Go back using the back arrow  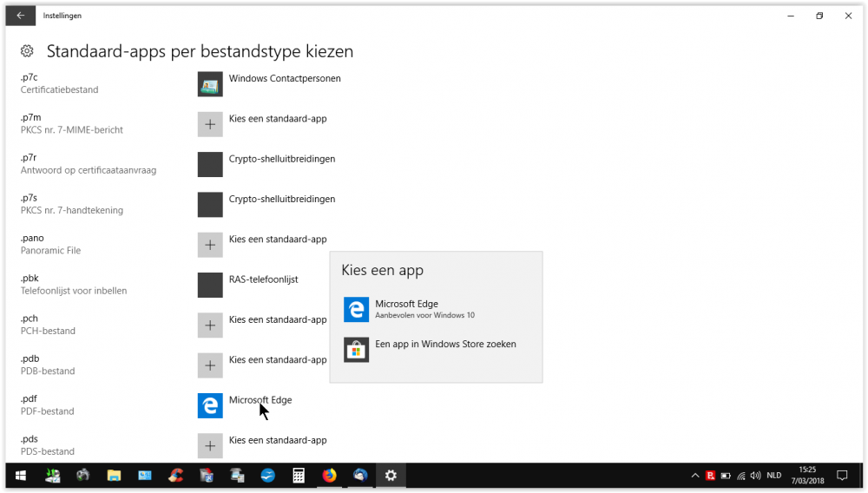20,16
